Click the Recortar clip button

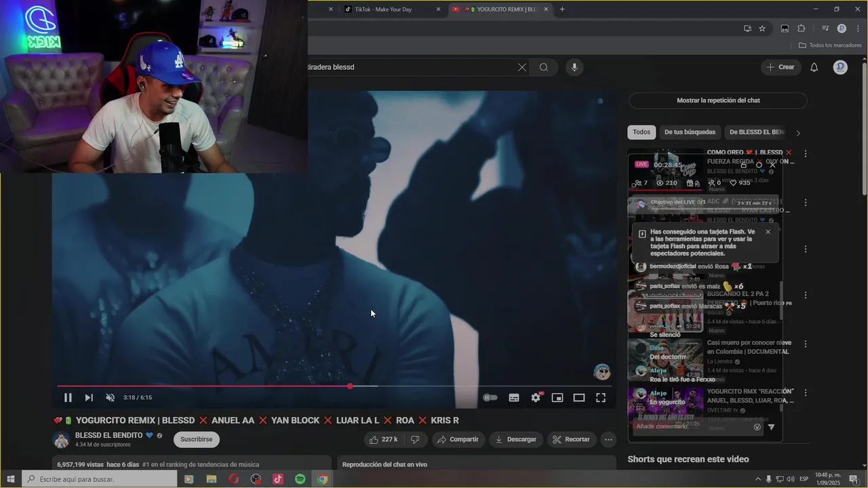[x=571, y=439]
